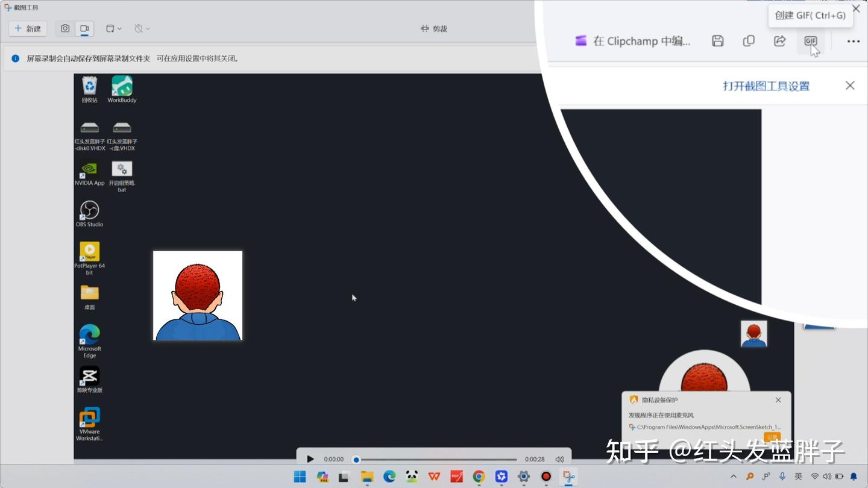Open File Explorer from the taskbar
Screen dimensions: 868x488
[x=367, y=477]
